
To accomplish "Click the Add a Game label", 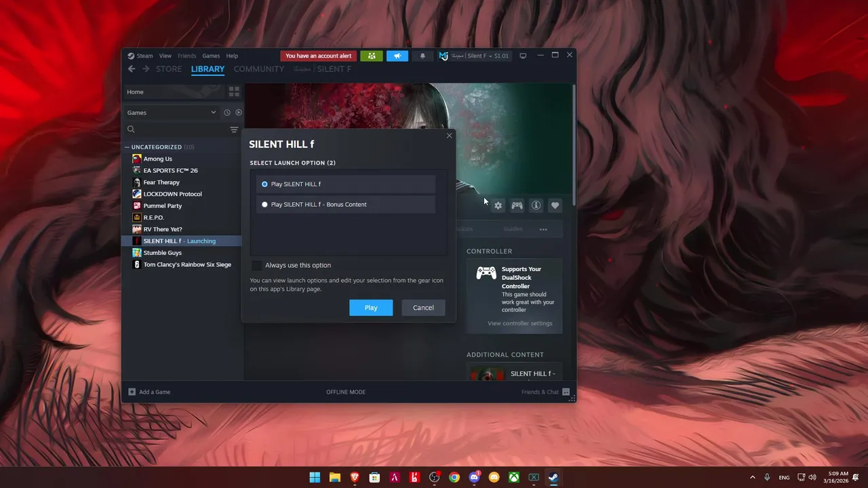I will click(x=155, y=392).
